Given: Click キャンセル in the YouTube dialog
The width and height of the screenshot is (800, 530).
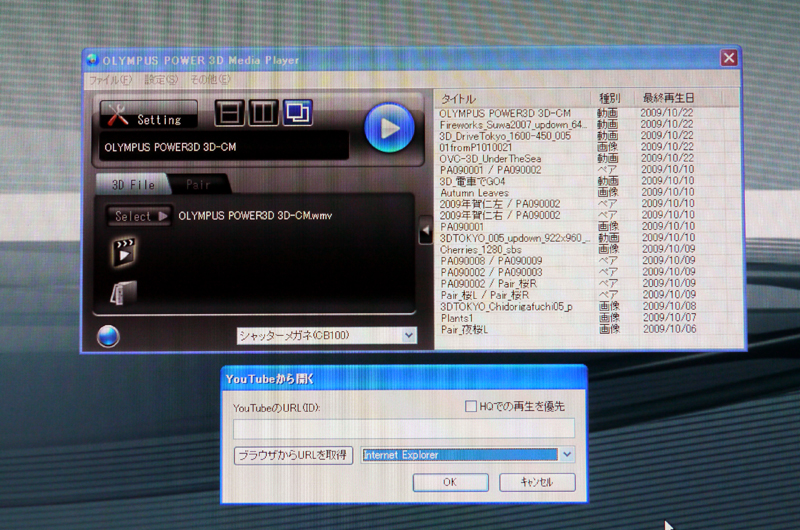Looking at the screenshot, I should 537,482.
